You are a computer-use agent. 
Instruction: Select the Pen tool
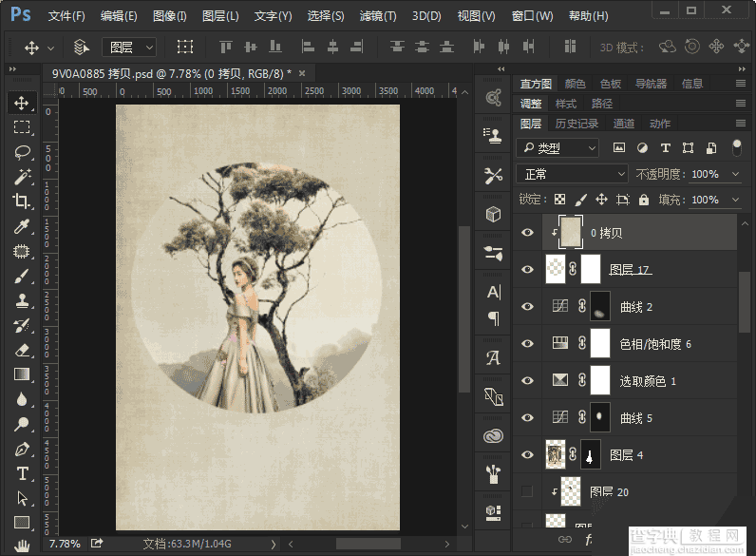(21, 449)
